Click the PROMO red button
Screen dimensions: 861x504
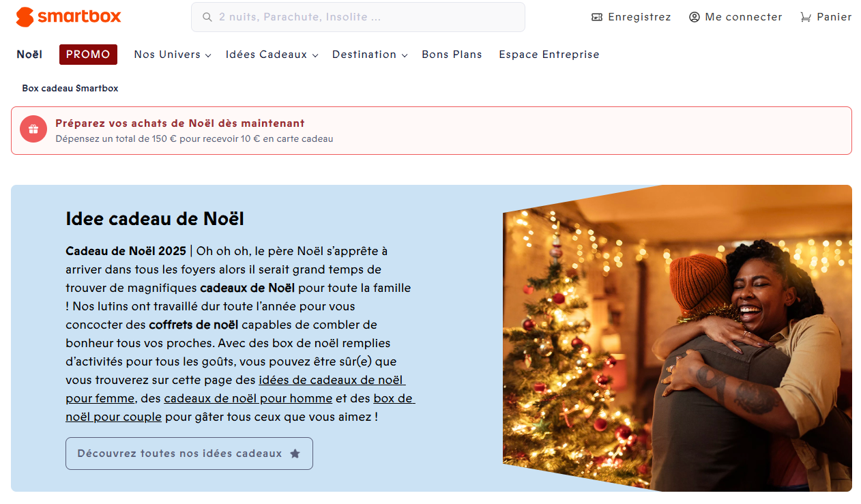[x=88, y=55]
